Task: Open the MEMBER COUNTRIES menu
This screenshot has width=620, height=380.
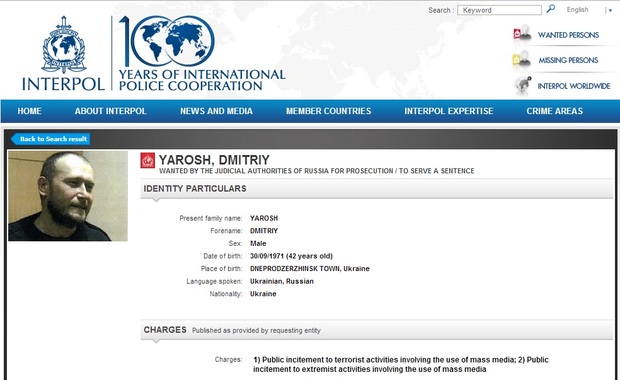Action: click(329, 111)
